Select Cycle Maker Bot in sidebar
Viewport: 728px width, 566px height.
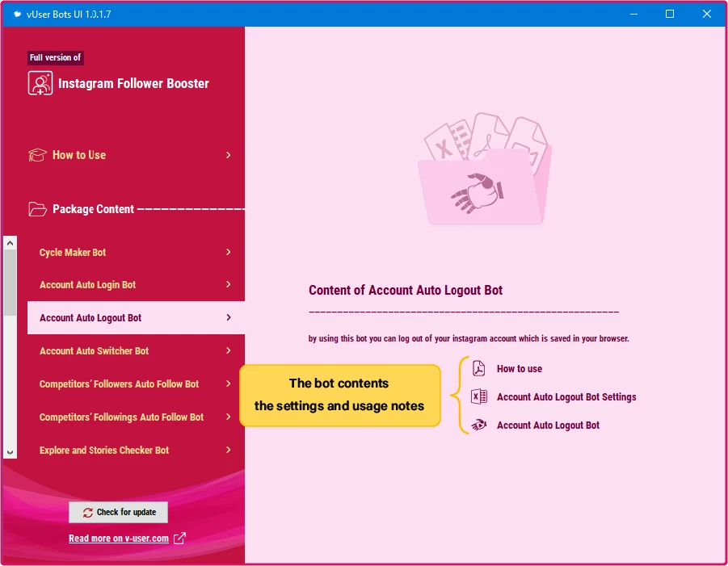pos(136,252)
